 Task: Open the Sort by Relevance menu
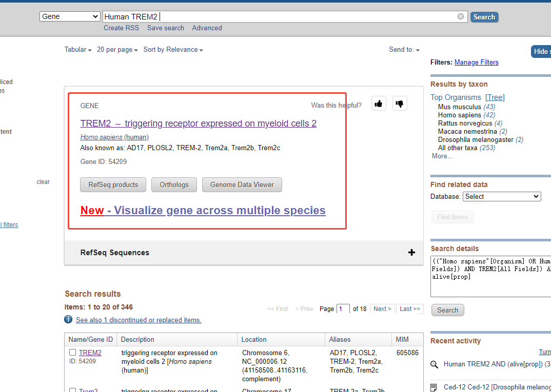pos(173,50)
